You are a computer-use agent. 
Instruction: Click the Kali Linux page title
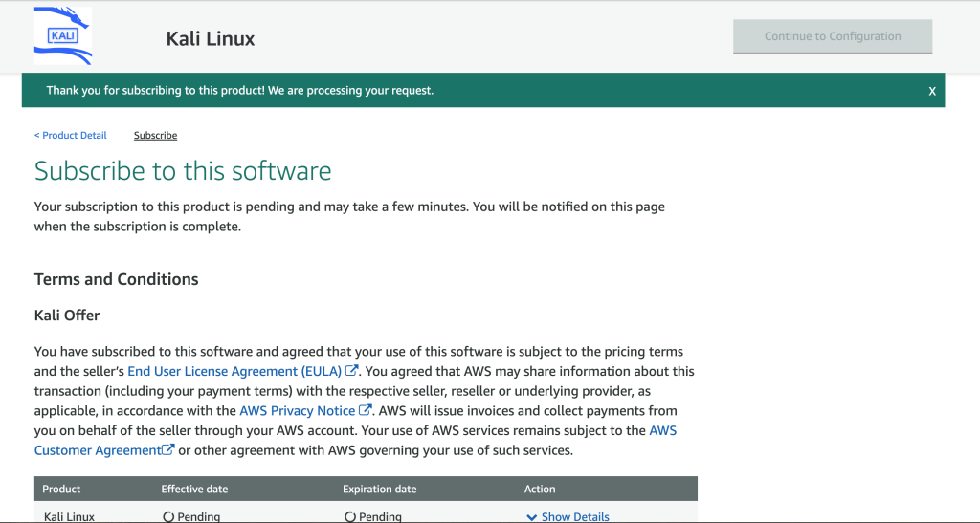[x=211, y=38]
